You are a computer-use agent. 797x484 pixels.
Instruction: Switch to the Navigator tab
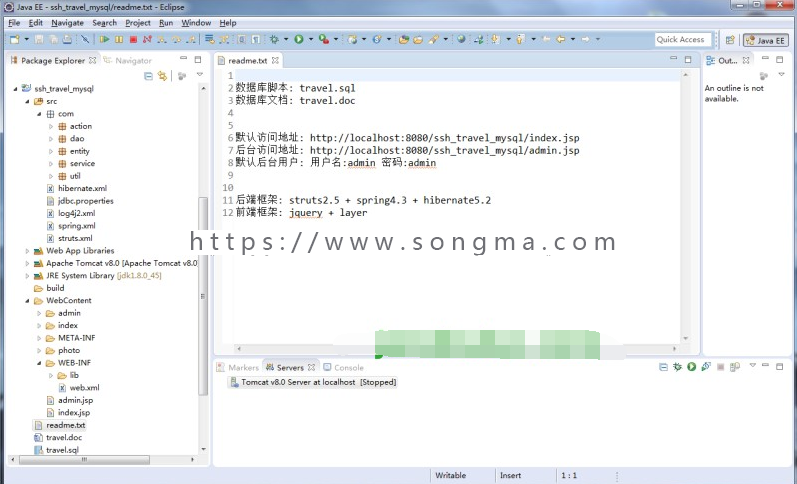[x=128, y=60]
